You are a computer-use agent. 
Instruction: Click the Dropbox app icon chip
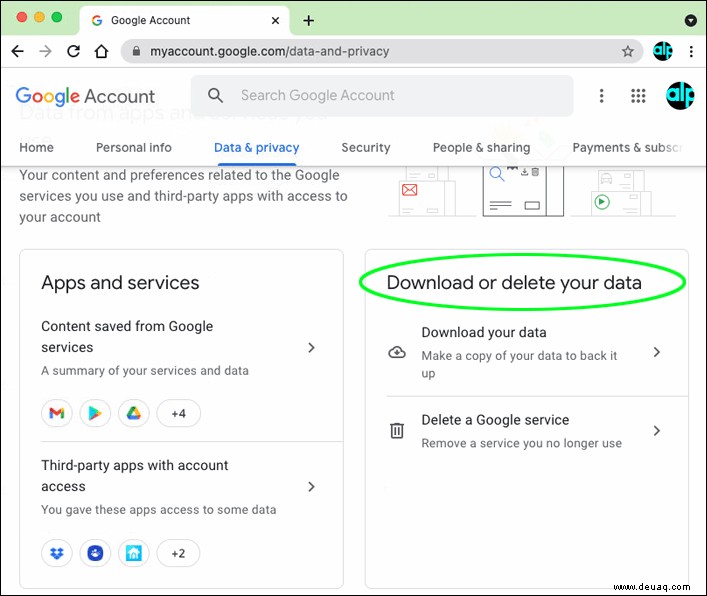tap(57, 553)
